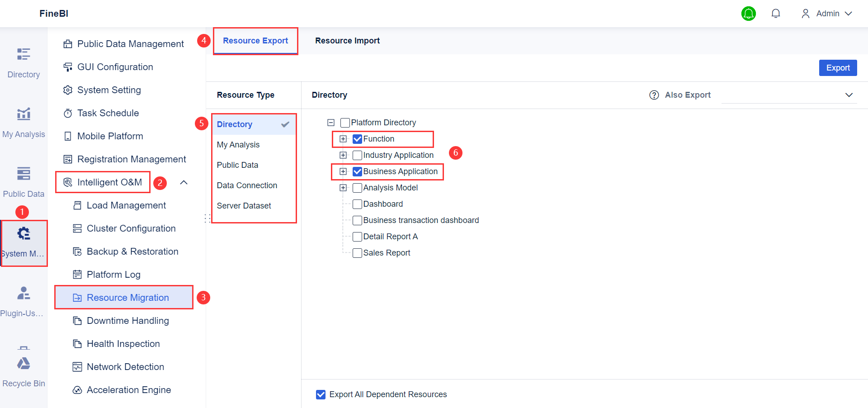Toggle Export All Dependent Resources checkbox
This screenshot has width=868, height=408.
coord(321,394)
